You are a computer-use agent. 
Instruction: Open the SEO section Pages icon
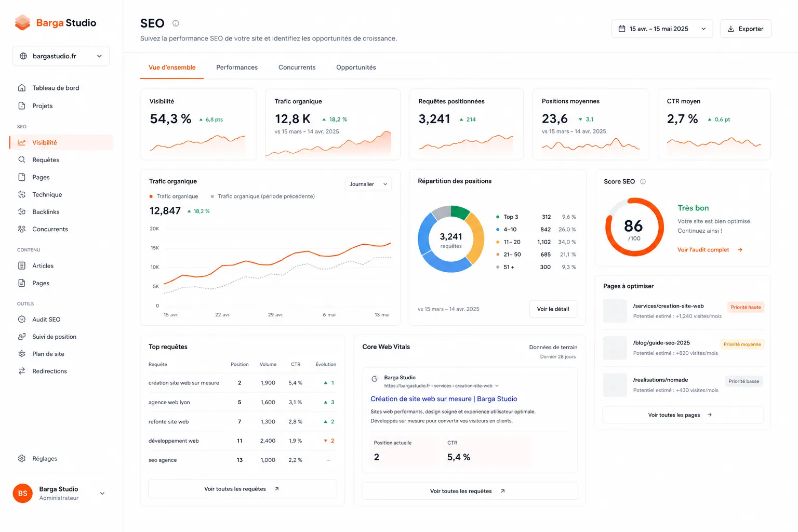[x=22, y=177]
